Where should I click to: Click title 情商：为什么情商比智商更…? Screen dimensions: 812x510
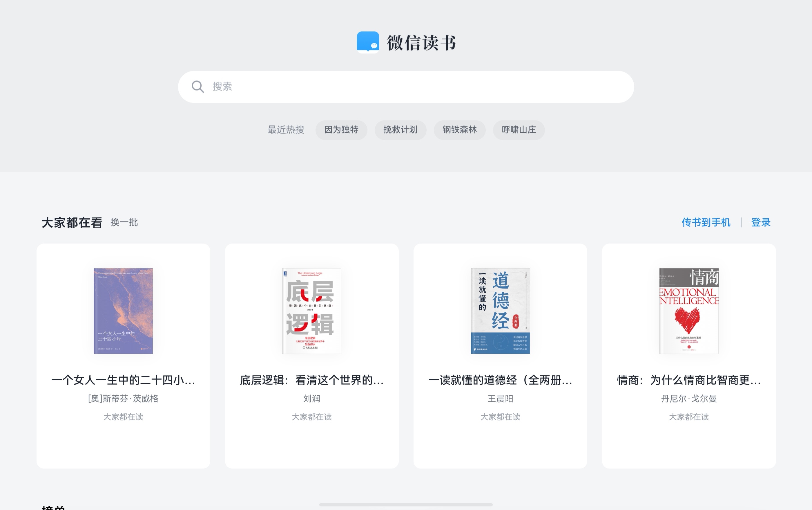(x=689, y=380)
